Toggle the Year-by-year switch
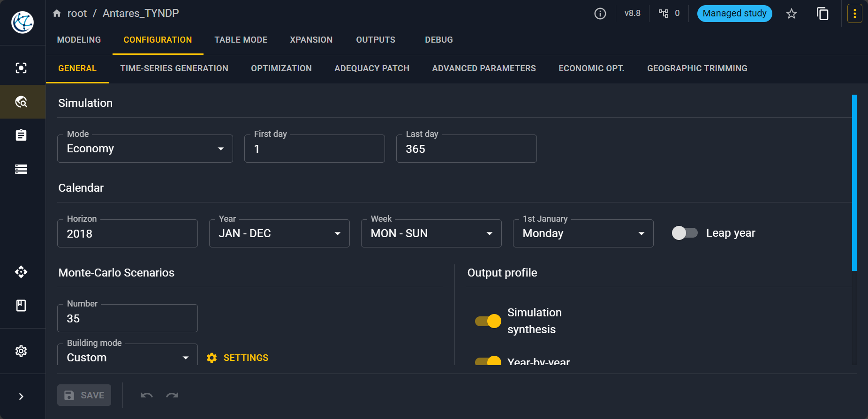This screenshot has width=868, height=419. (488, 361)
